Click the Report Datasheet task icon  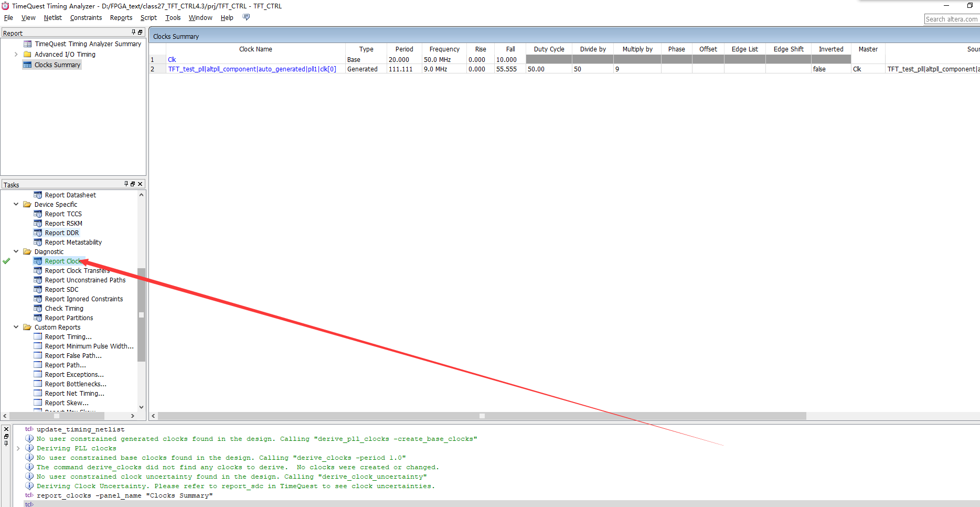[x=38, y=195]
